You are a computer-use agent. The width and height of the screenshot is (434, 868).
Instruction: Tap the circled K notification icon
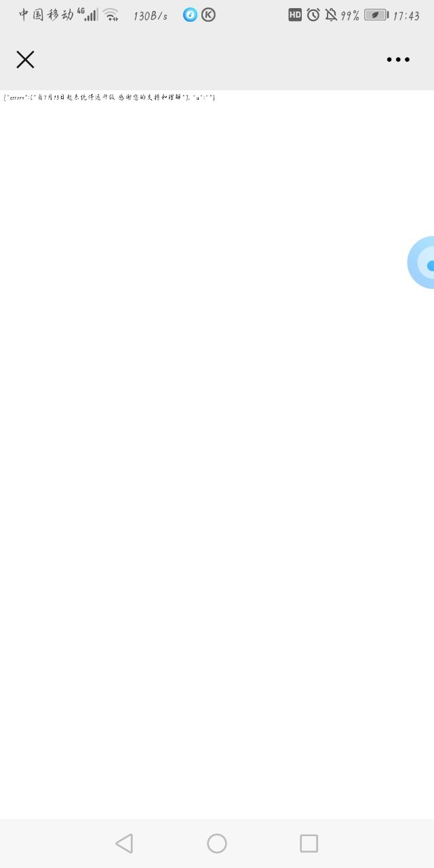209,15
